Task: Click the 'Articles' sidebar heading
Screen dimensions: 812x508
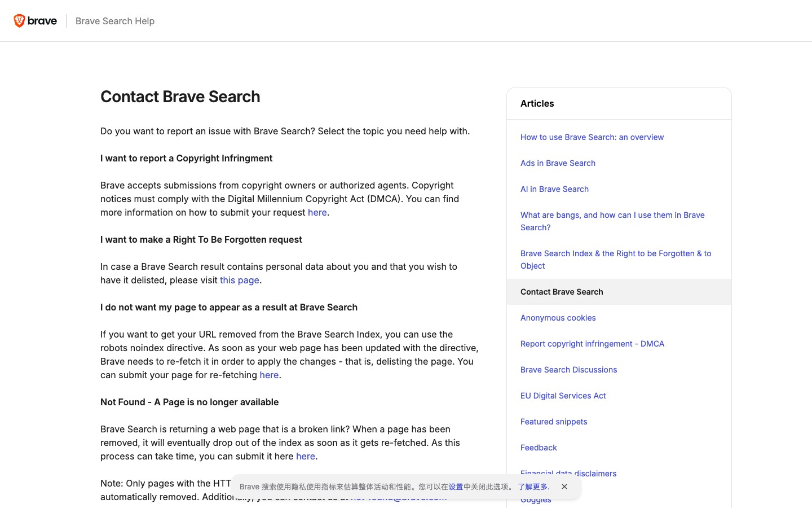Action: click(537, 103)
